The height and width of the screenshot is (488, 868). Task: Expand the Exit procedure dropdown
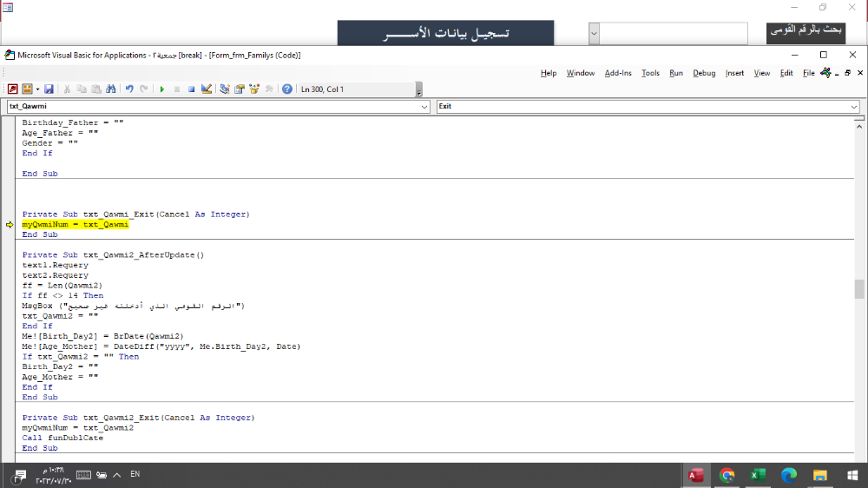[853, 106]
